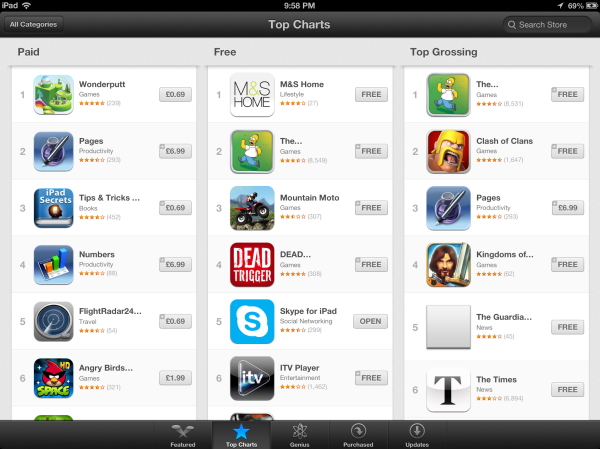Screen dimensions: 600x449
Task: Click the Search Store field
Action: click(547, 25)
